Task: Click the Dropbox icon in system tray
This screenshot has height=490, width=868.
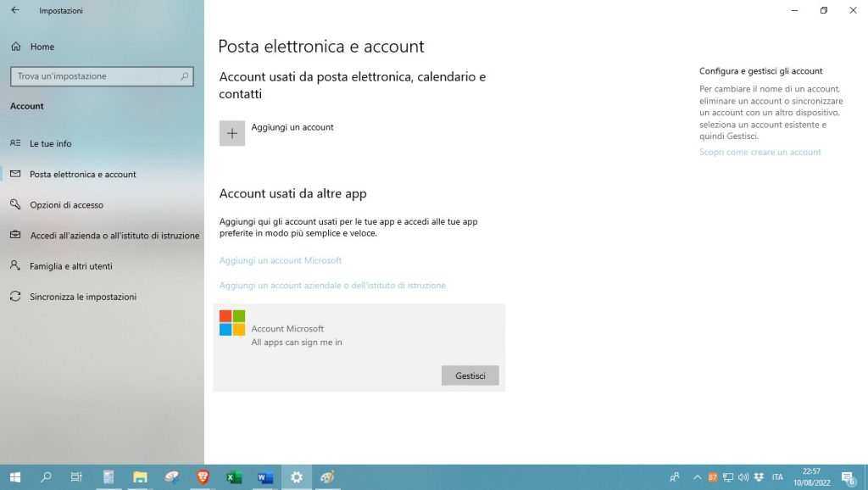Action: click(x=758, y=477)
